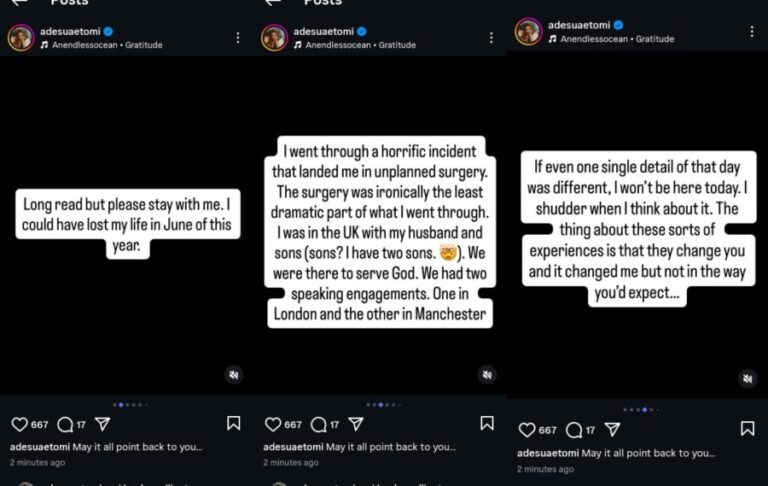Viewport: 768px width, 486px height.
Task: Open the profile avatar on the right post
Action: [528, 32]
